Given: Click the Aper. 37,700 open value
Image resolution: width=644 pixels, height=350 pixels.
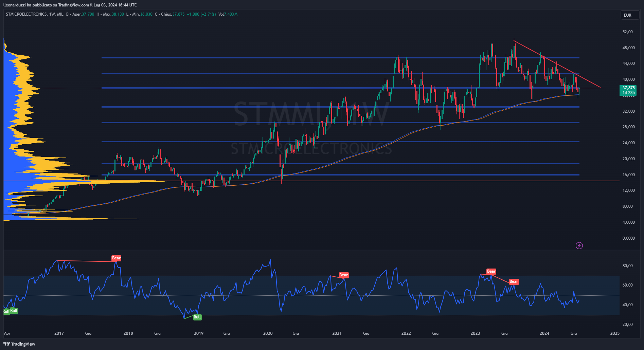Looking at the screenshot, I should tap(83, 14).
